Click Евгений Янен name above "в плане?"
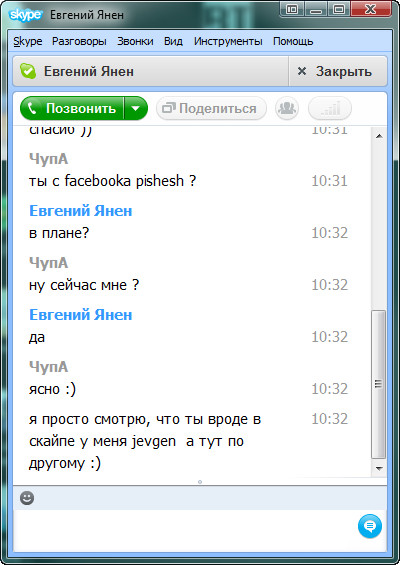Viewport: 400px width, 565px height. click(81, 211)
